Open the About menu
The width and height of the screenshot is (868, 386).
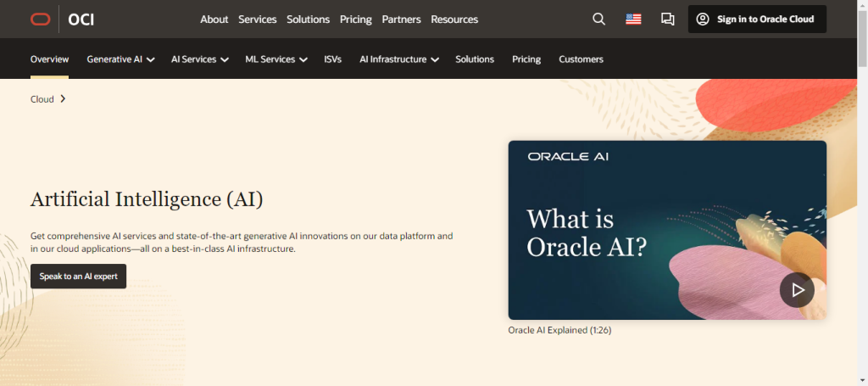click(214, 20)
